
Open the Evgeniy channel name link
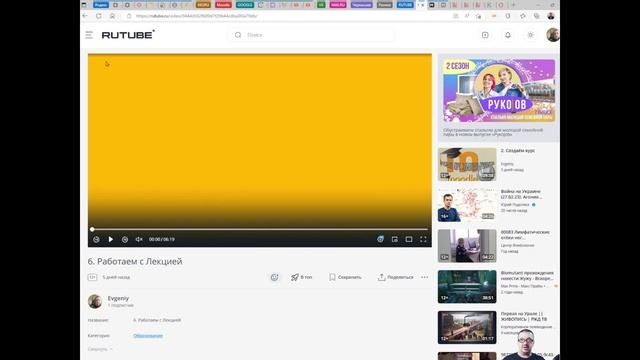[118, 298]
